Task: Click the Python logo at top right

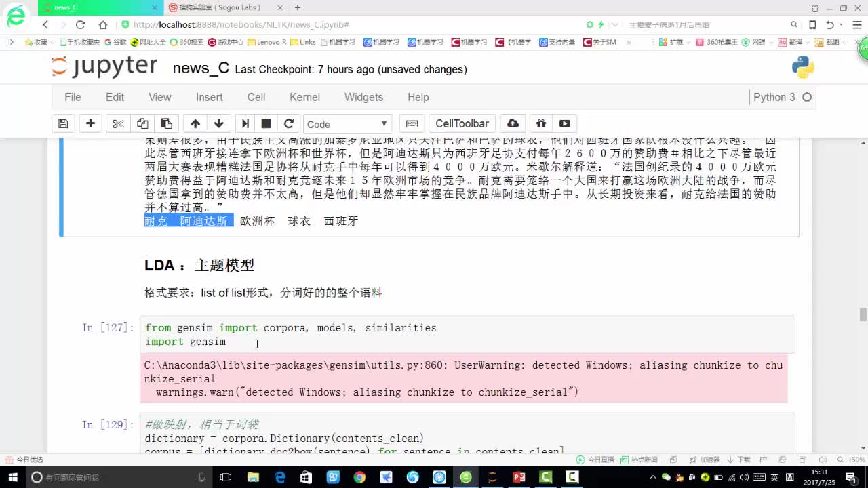Action: coord(803,68)
